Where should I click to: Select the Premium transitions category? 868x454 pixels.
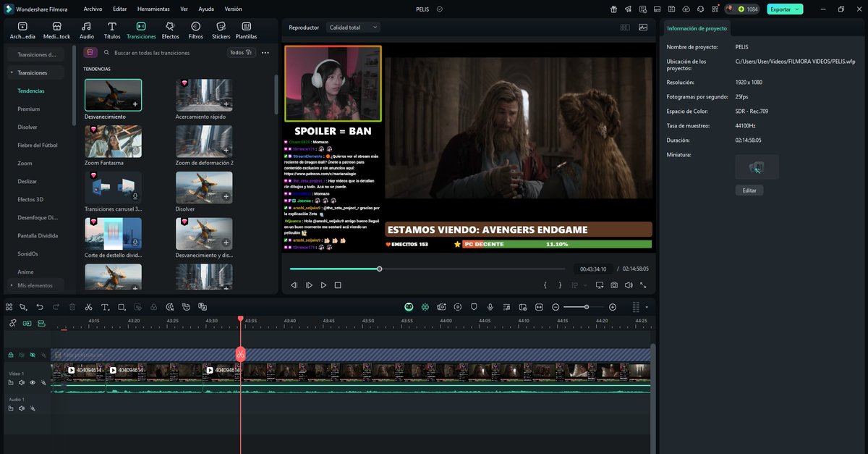29,109
